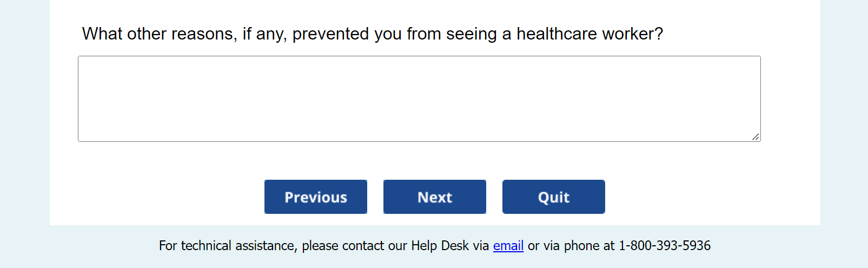Select the email hyperlink in the footer
Screen dimensions: 868x268
(508, 246)
